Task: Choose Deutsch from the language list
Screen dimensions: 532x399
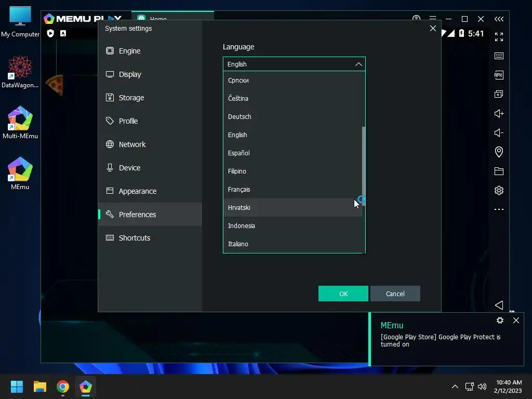Action: [293, 117]
